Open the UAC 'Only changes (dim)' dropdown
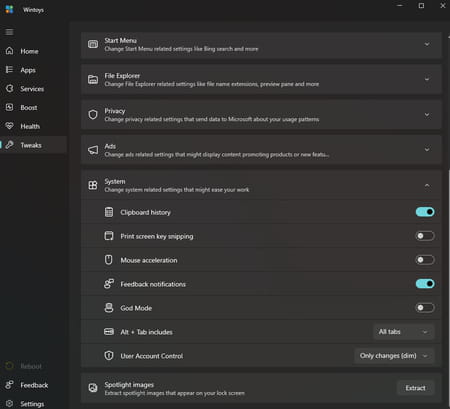This screenshot has height=409, width=450. pos(394,356)
